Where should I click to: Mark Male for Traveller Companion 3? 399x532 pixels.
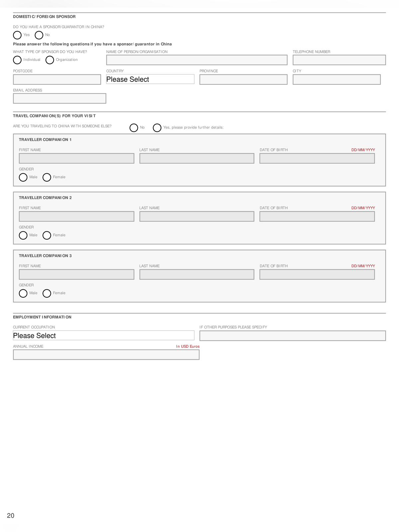pyautogui.click(x=23, y=293)
